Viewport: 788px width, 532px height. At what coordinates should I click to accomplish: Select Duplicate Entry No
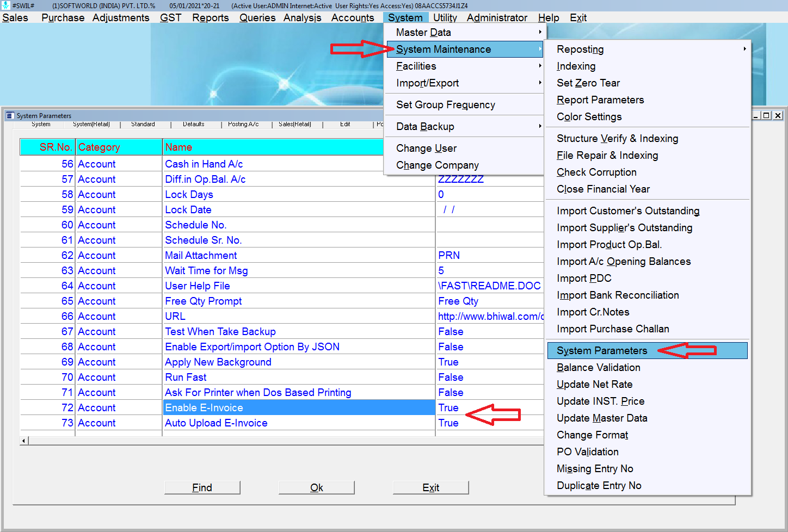click(648, 485)
